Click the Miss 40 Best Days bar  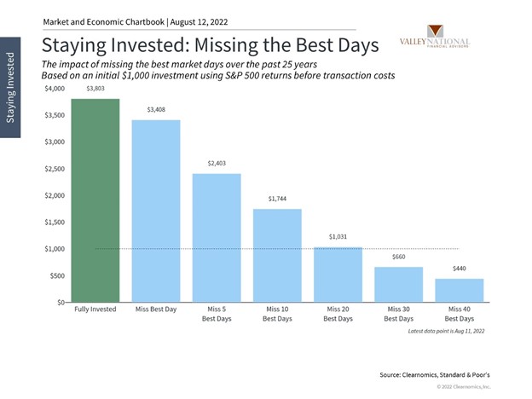[459, 290]
